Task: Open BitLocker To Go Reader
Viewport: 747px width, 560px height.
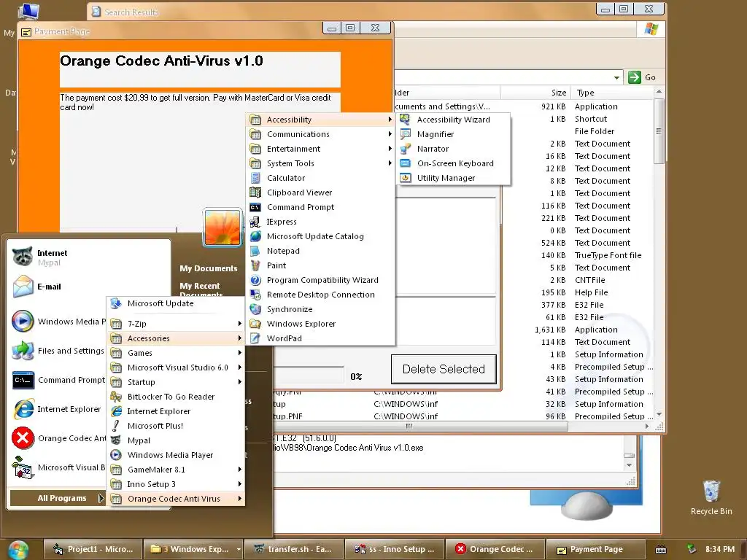Action: [175, 397]
